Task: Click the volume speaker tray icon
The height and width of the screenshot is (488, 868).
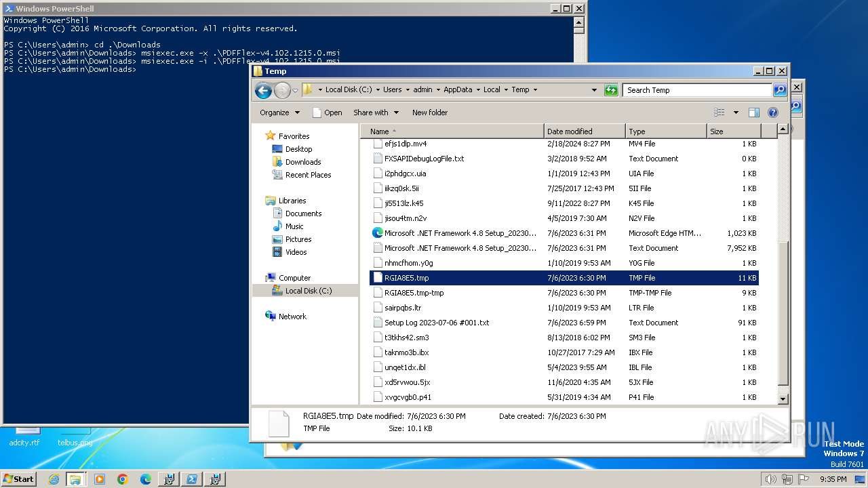Action: (x=770, y=479)
